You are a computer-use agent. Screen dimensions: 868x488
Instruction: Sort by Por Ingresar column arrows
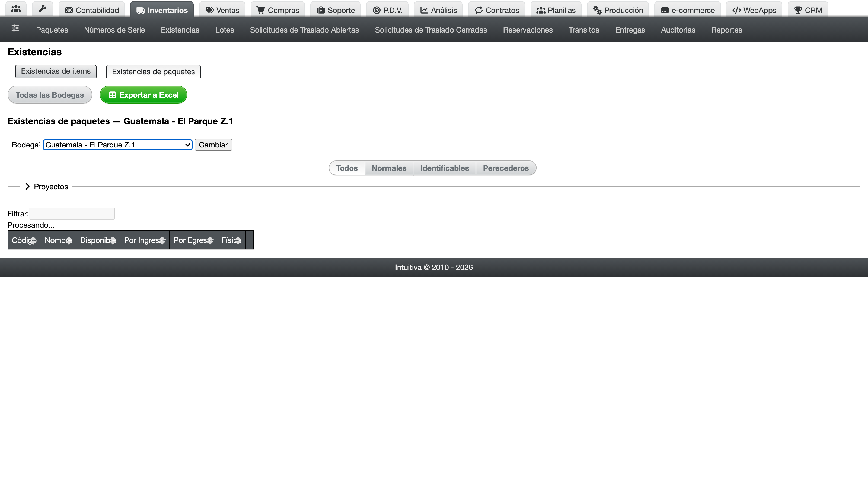click(162, 240)
